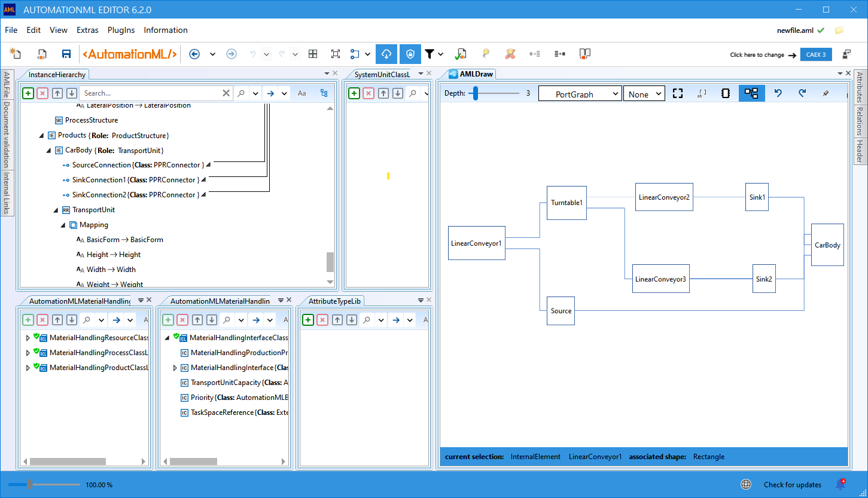Open dropdown next to filter funnel
Image resolution: width=868 pixels, height=498 pixels.
pyautogui.click(x=441, y=54)
